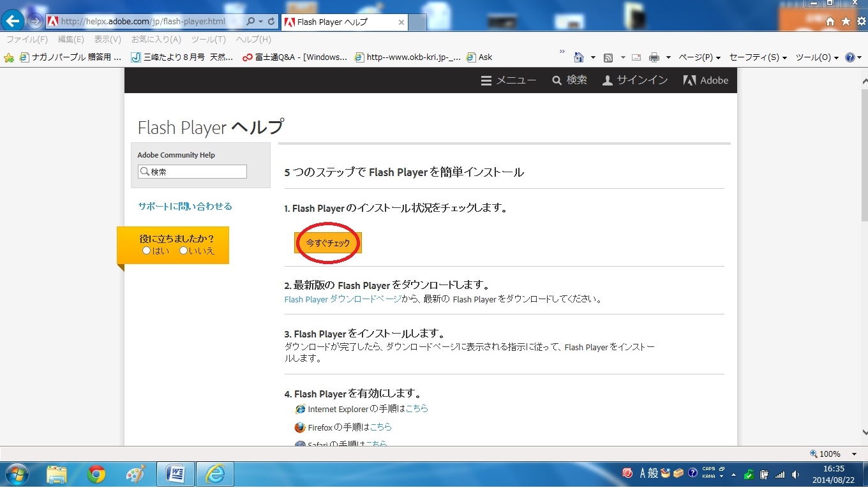868x488 pixels.
Task: Open Windows Explorer from the taskbar
Action: point(57,474)
